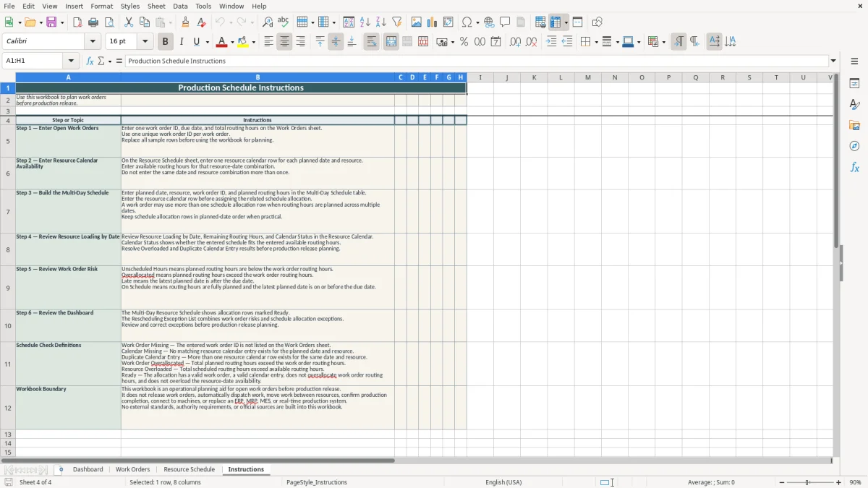868x488 pixels.
Task: Open the Sheet menu
Action: pyautogui.click(x=156, y=6)
